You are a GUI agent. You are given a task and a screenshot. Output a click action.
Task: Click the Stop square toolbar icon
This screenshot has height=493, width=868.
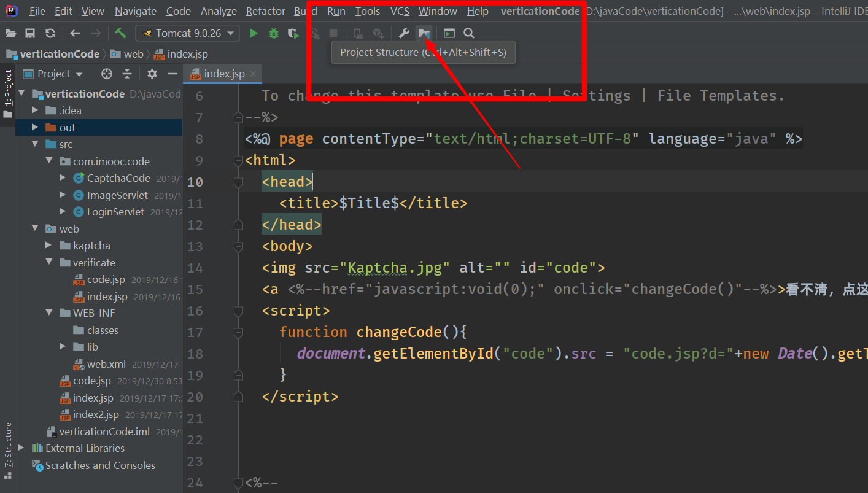pos(333,33)
